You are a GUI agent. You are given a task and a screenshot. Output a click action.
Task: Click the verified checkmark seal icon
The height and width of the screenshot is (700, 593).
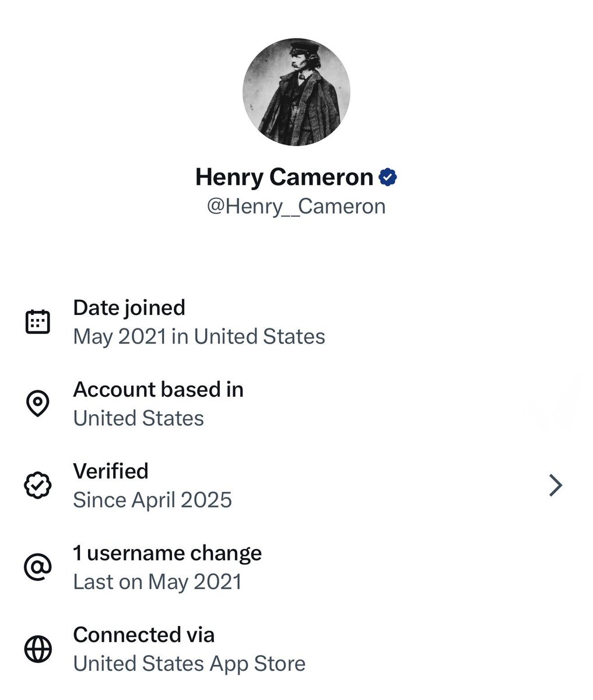pos(38,485)
